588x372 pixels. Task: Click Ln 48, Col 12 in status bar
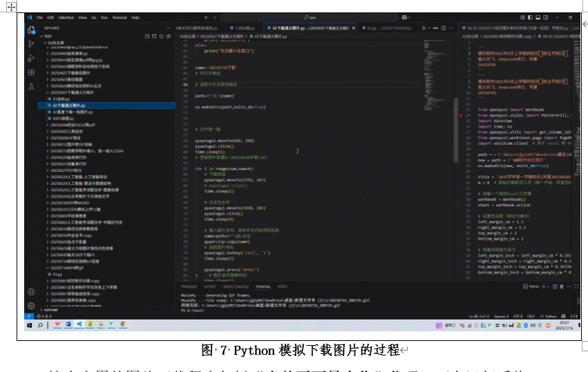pyautogui.click(x=480, y=317)
